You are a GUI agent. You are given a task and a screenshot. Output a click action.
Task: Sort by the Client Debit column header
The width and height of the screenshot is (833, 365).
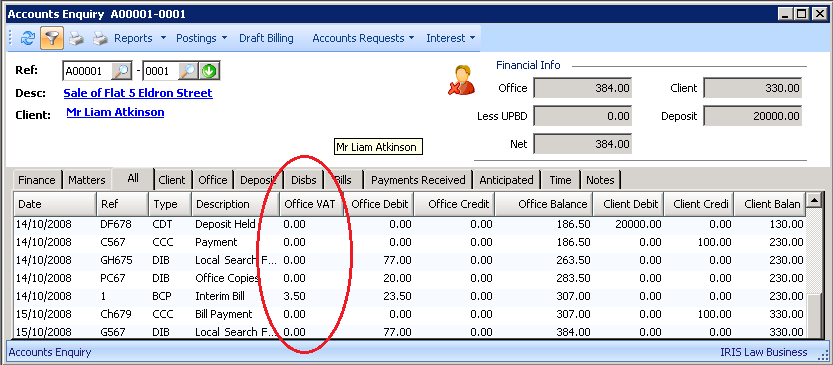click(628, 204)
